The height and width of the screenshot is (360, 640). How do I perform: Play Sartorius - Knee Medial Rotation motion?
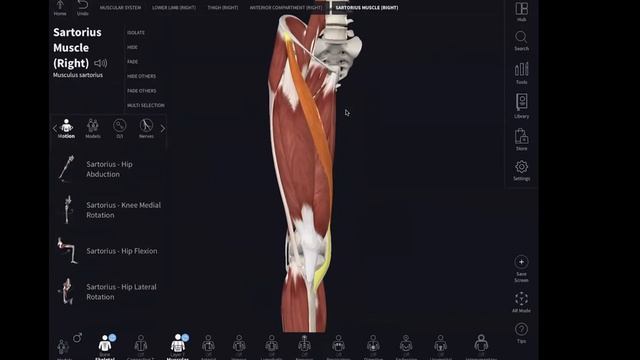coord(109,210)
